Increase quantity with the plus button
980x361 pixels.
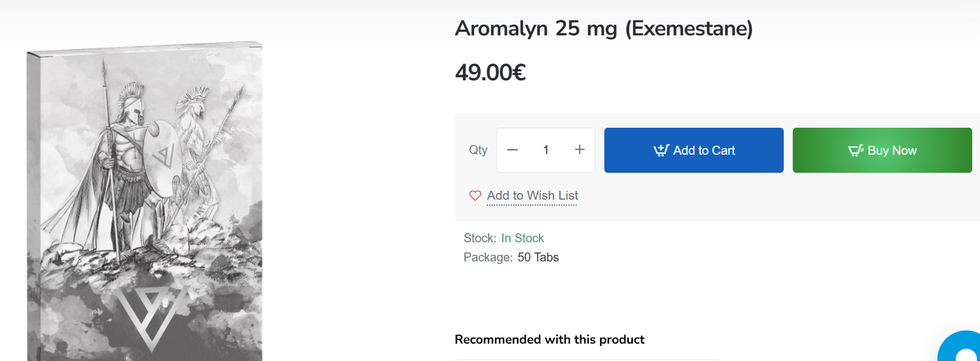pos(579,150)
